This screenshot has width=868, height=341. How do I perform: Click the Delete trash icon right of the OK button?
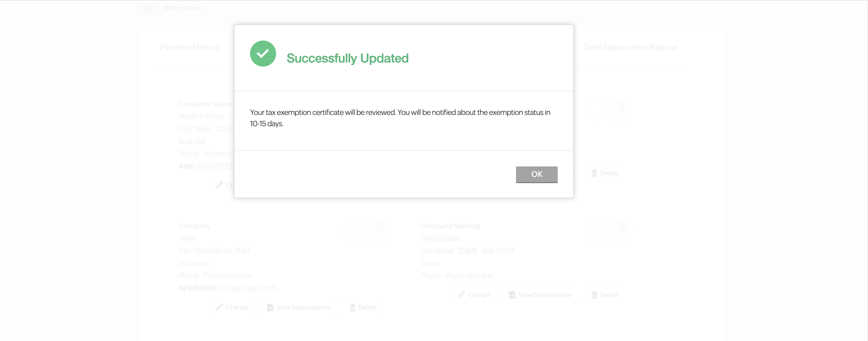coord(595,173)
